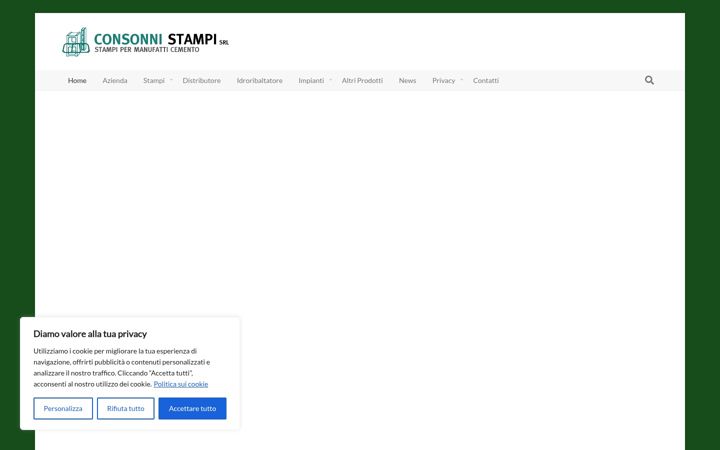Expand the Stampi submenu arrow
Image resolution: width=720 pixels, height=450 pixels.
pyautogui.click(x=171, y=80)
